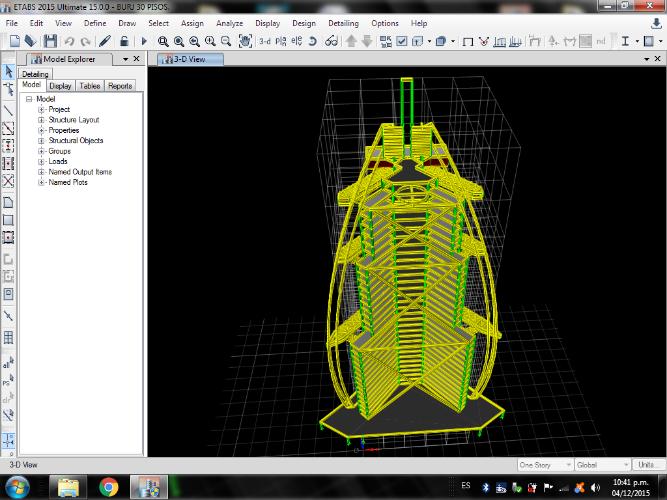Open the Analyze menu
667x500 pixels.
229,23
